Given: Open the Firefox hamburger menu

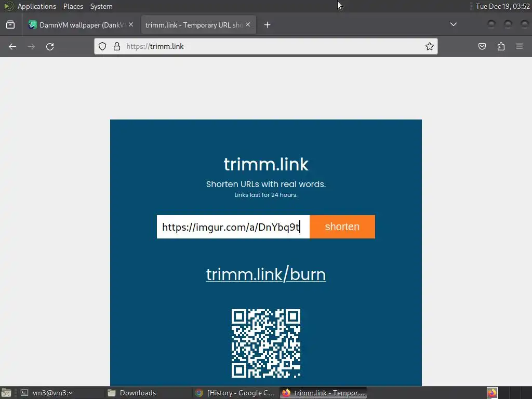Looking at the screenshot, I should point(520,46).
